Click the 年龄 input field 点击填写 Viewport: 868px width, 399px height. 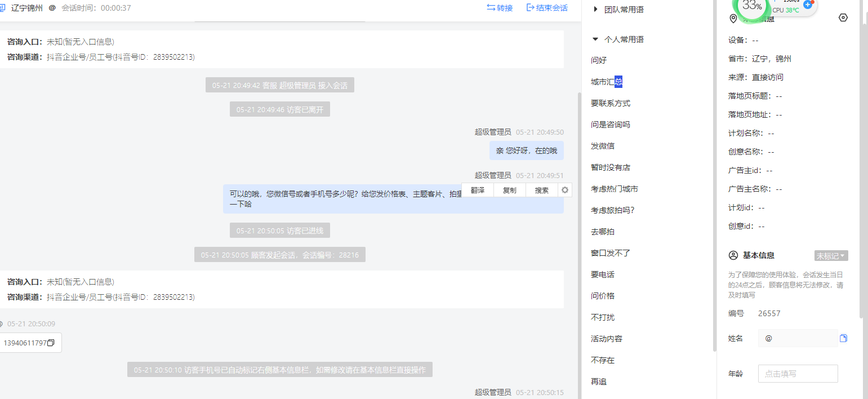point(798,374)
